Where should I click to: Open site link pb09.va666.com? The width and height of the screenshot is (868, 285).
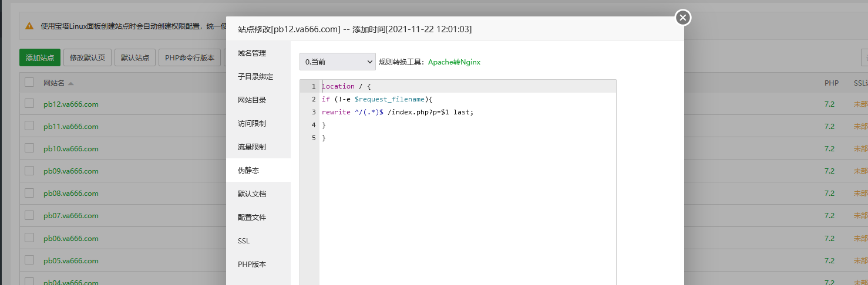(70, 171)
